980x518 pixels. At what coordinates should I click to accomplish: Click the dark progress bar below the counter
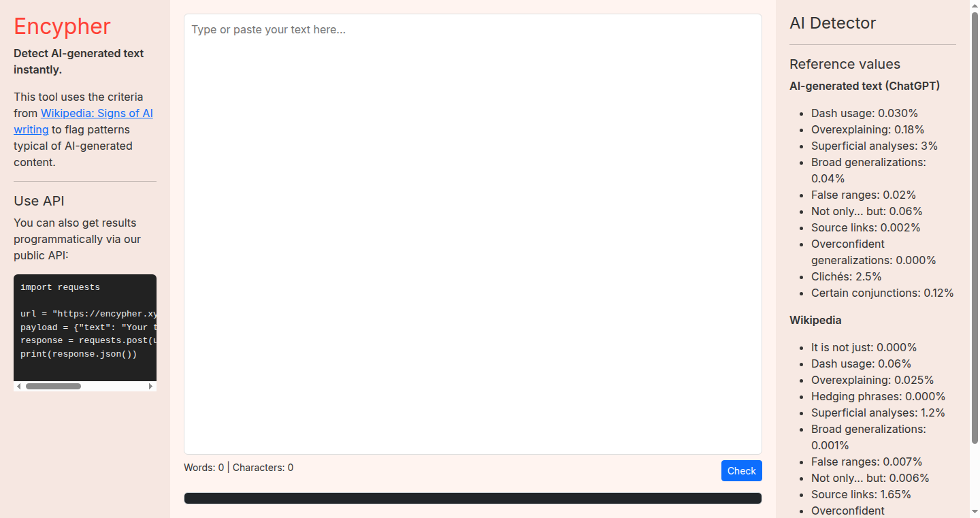(472, 498)
